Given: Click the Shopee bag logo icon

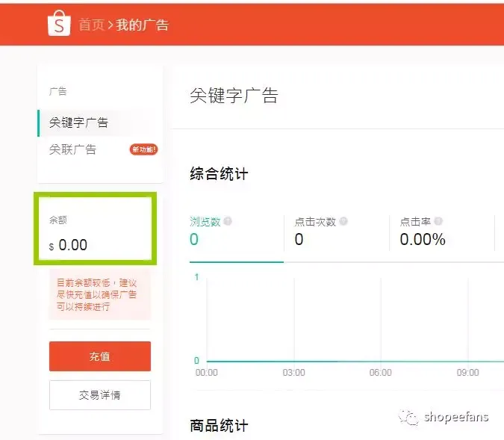Looking at the screenshot, I should (x=59, y=23).
